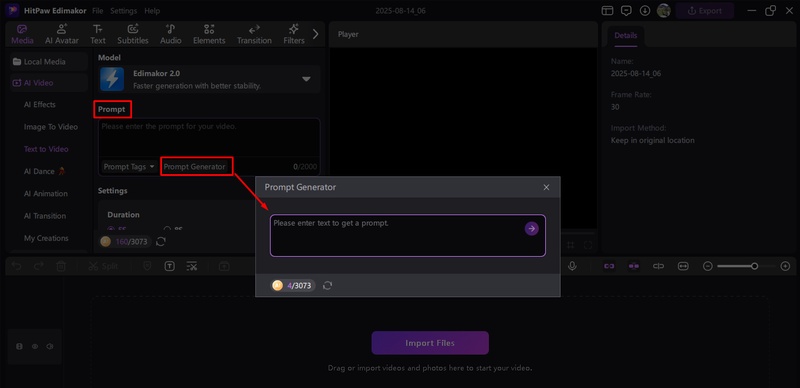
Task: Toggle track visibility eye icon
Action: pyautogui.click(x=35, y=347)
